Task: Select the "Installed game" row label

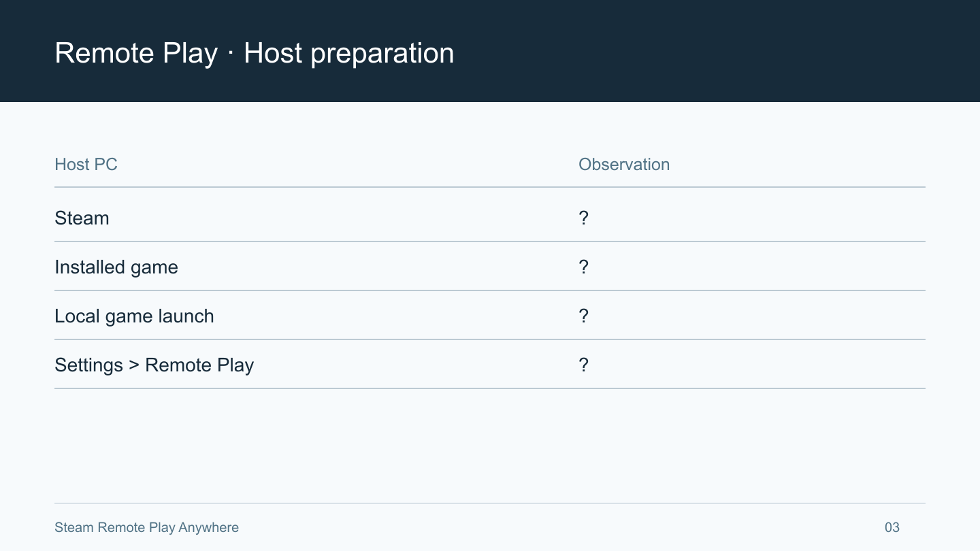Action: point(116,267)
